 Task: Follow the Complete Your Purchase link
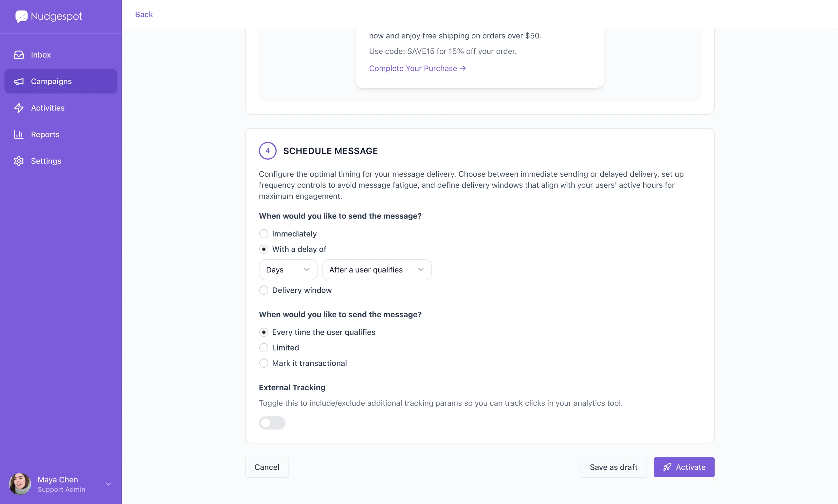(417, 68)
